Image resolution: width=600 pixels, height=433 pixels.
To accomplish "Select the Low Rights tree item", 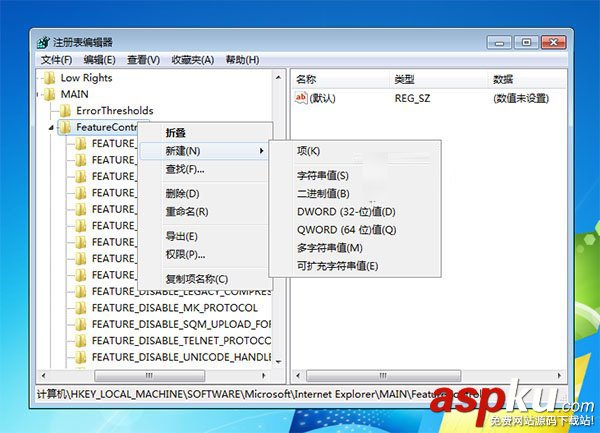I will (86, 78).
